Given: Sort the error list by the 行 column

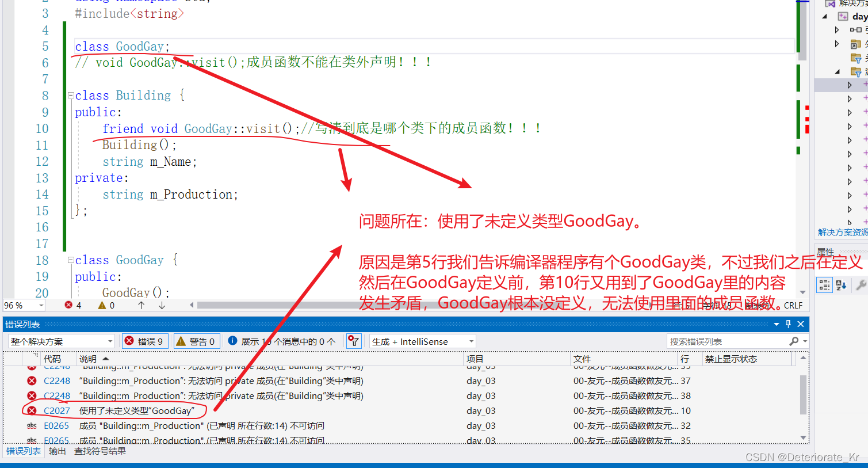Looking at the screenshot, I should tap(690, 359).
